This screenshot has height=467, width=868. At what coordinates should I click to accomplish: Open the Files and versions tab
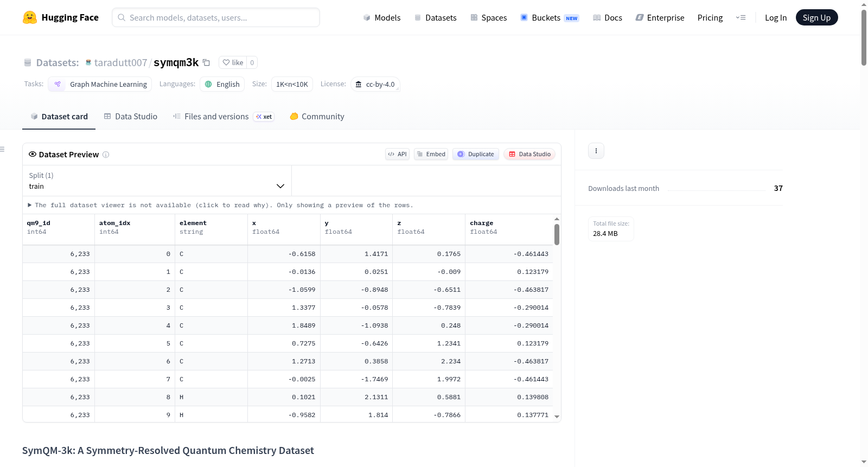click(224, 117)
